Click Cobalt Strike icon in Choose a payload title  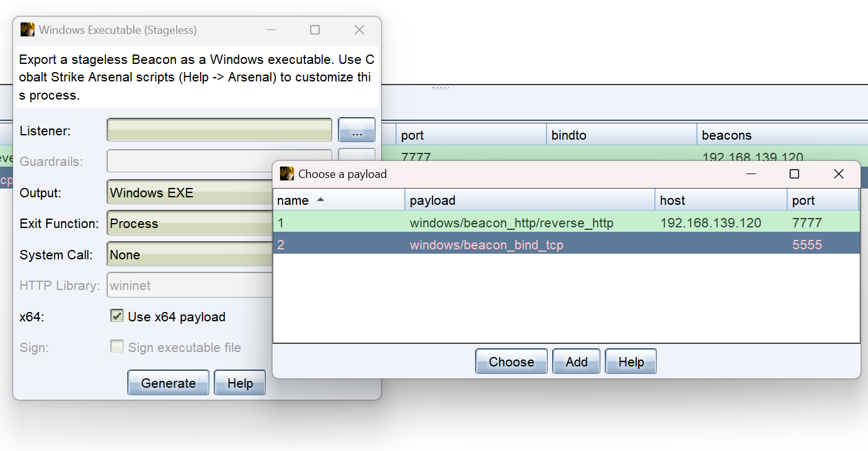click(x=286, y=174)
